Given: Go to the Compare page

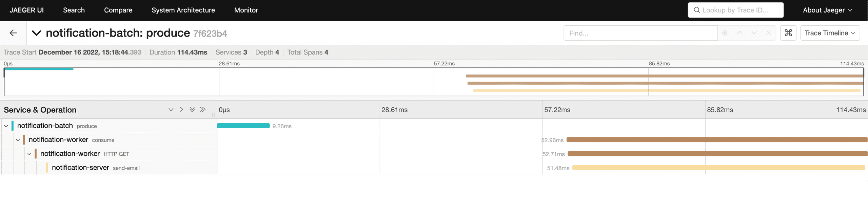Looking at the screenshot, I should pyautogui.click(x=118, y=10).
